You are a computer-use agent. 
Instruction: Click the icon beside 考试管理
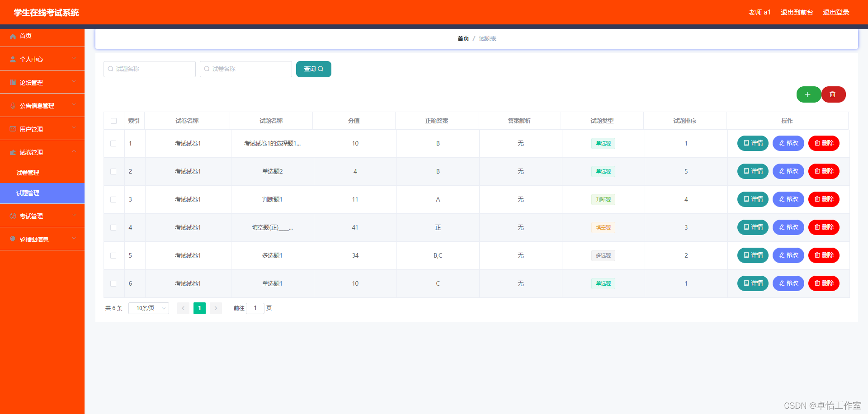click(x=13, y=216)
